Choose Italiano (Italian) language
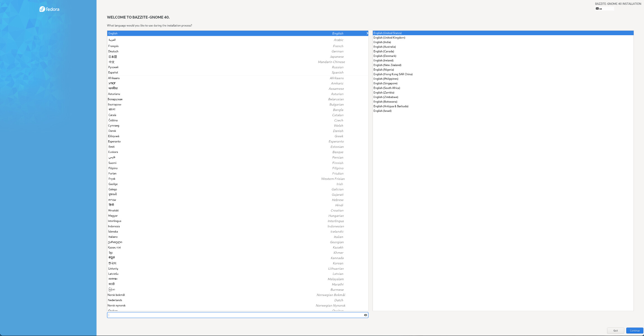 pos(237,237)
